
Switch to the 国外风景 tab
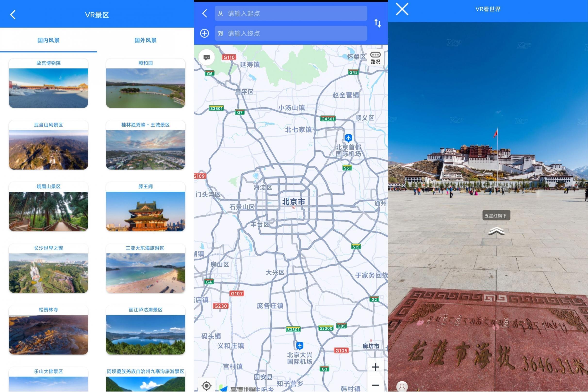click(x=146, y=40)
